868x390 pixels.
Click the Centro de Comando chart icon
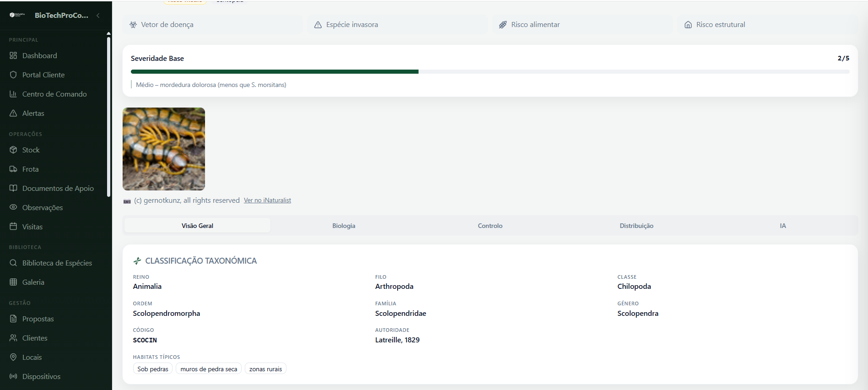[13, 94]
